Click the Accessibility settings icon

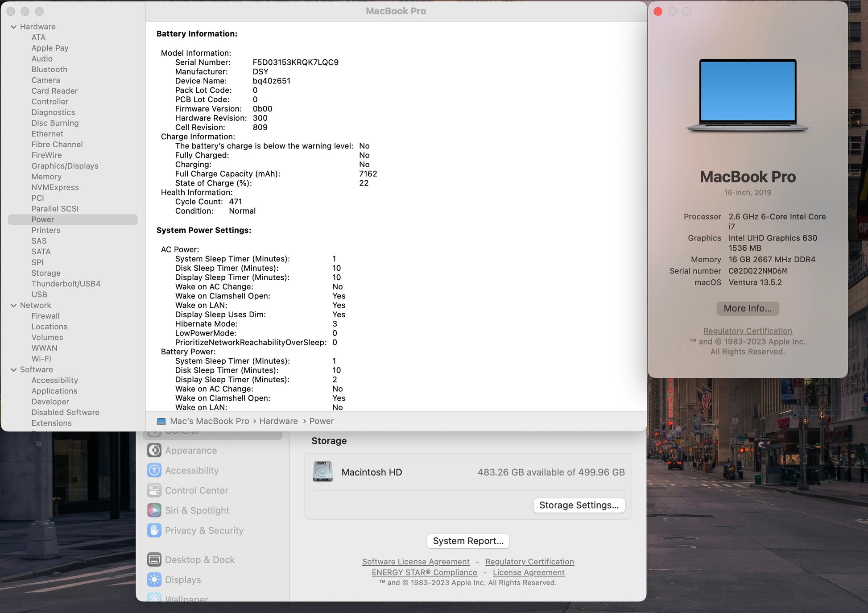point(154,470)
